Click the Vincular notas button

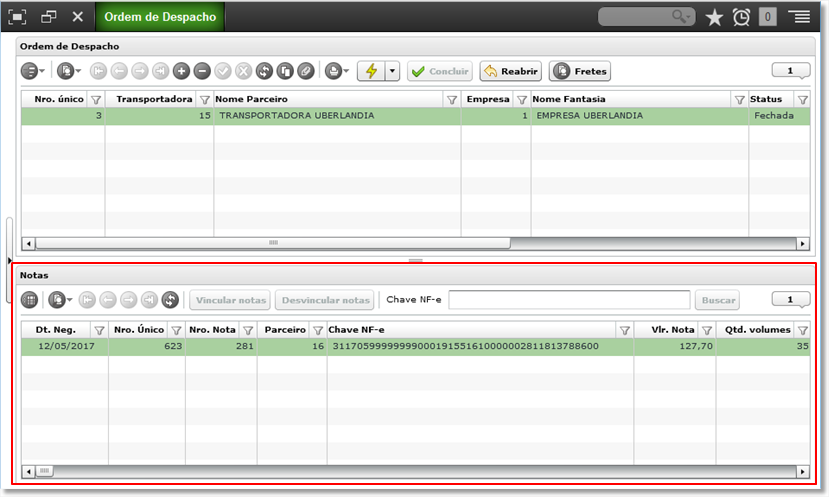(230, 300)
